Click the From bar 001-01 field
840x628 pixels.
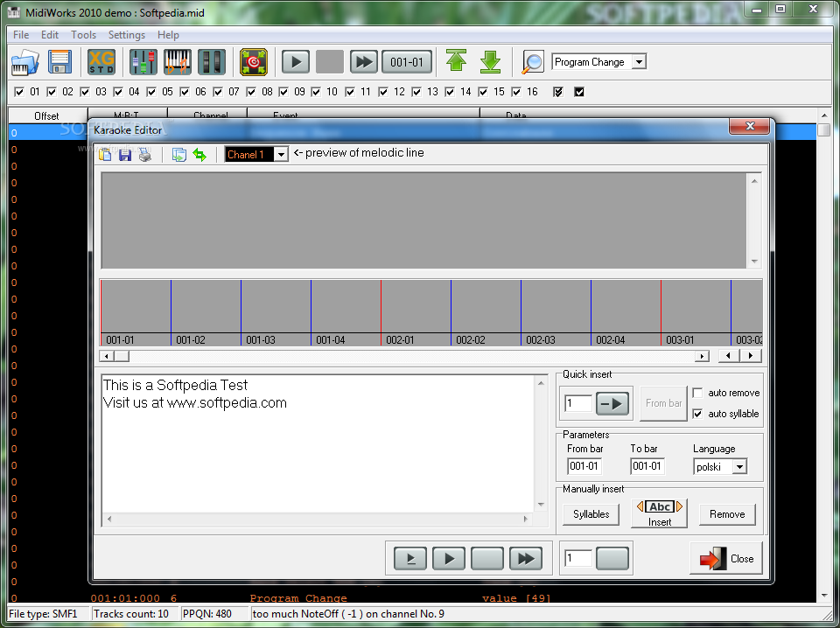(x=584, y=466)
